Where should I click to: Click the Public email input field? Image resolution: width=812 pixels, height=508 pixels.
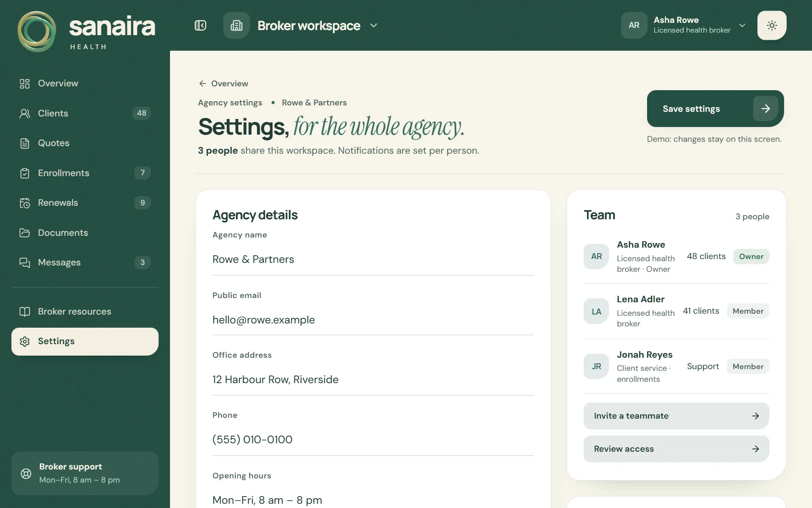pos(373,320)
